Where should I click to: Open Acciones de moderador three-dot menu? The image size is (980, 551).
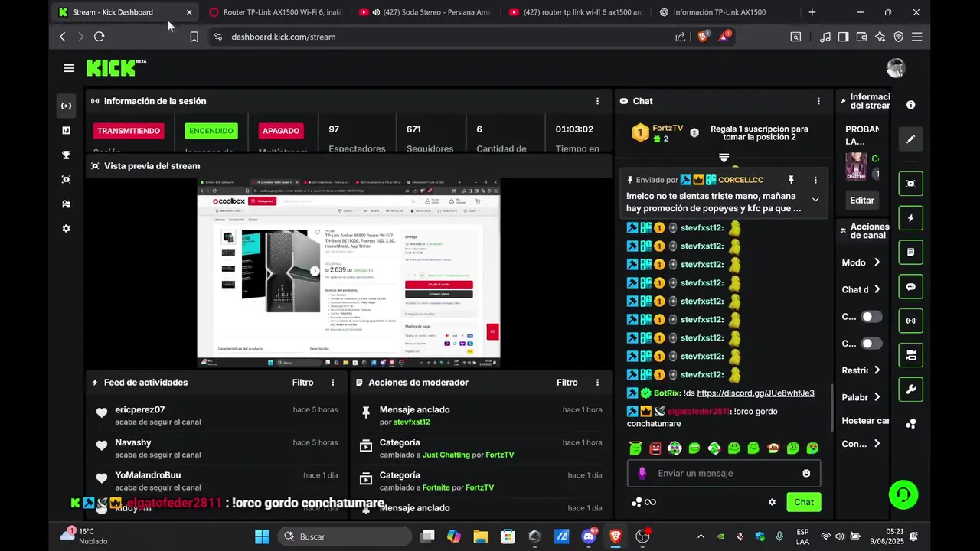pos(597,383)
